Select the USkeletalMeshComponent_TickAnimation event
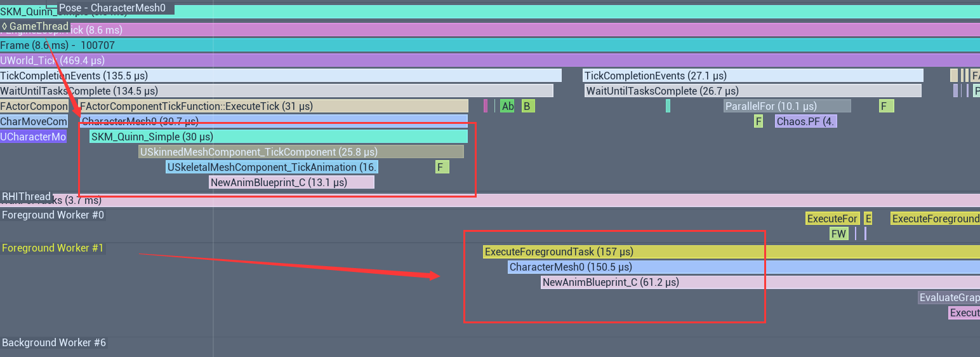The height and width of the screenshot is (357, 980). [272, 167]
